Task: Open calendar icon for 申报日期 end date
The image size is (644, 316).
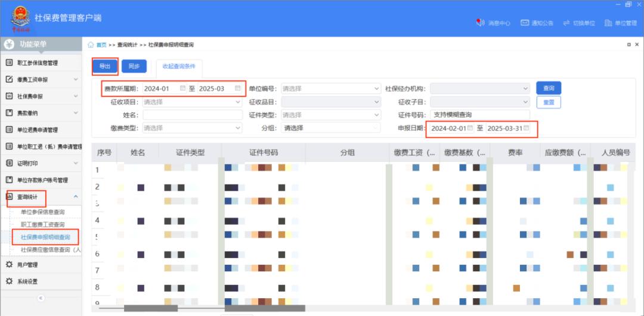Action: [527, 128]
